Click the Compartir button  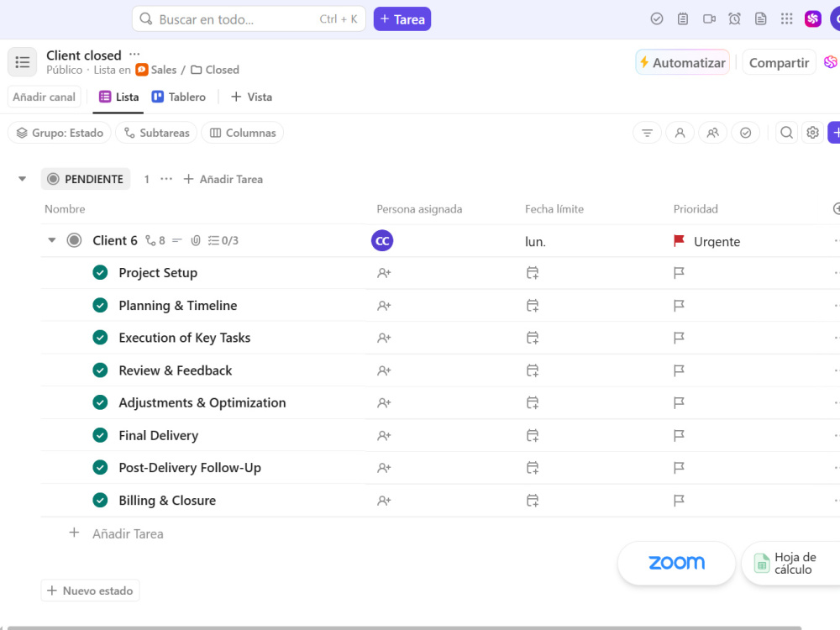tap(779, 63)
